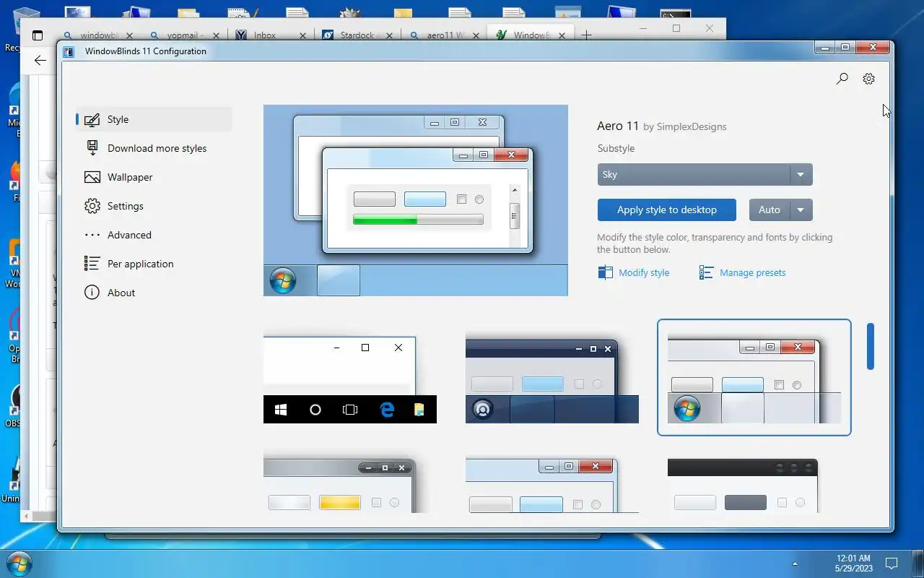The height and width of the screenshot is (578, 924).
Task: Click Apply style to desktop
Action: tap(667, 210)
